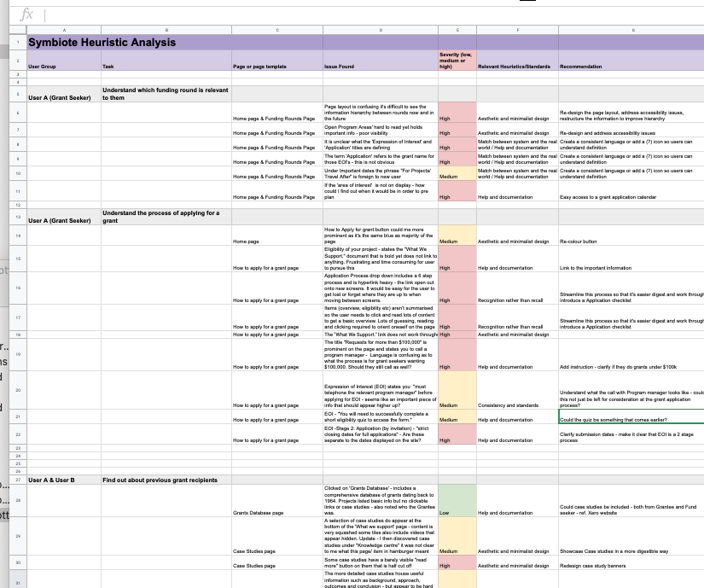
Task: Select the 'User A & User B' cell
Action: pos(64,480)
